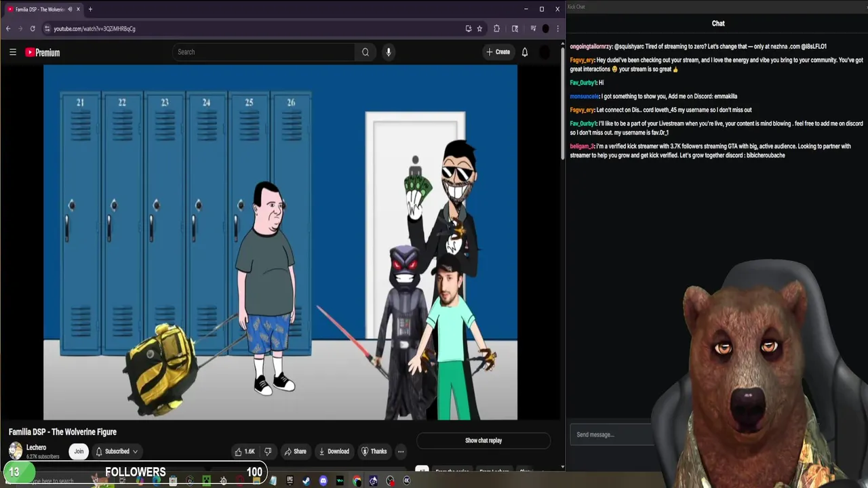The height and width of the screenshot is (488, 868).
Task: Like the video with thumbs up 1.6K
Action: tap(245, 451)
